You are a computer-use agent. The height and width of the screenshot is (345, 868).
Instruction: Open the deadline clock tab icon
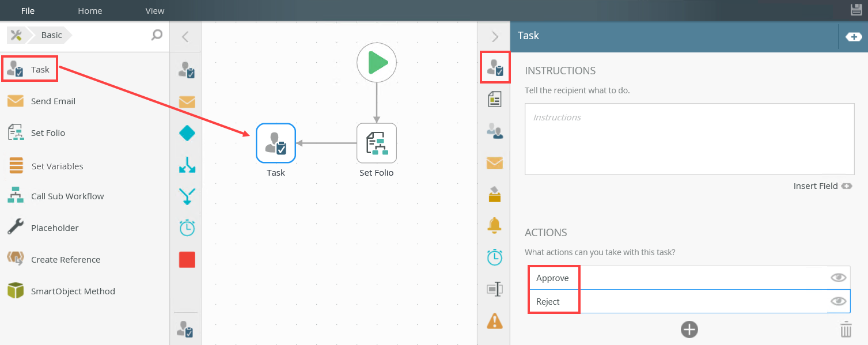click(495, 257)
